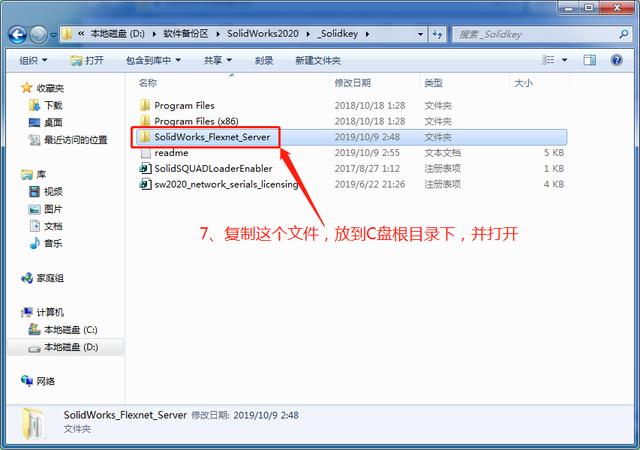Click the 新建文件夹 (New folder) button
This screenshot has height=450, width=640.
click(318, 60)
